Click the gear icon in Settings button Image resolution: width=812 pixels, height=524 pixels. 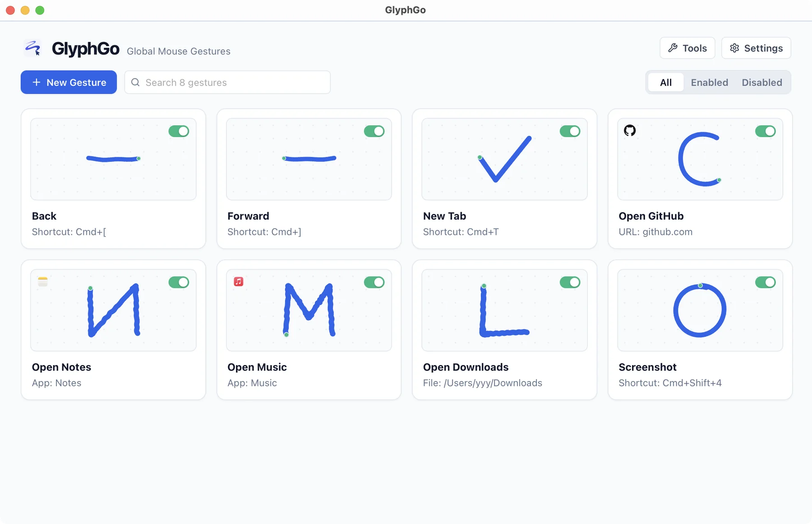coord(734,48)
